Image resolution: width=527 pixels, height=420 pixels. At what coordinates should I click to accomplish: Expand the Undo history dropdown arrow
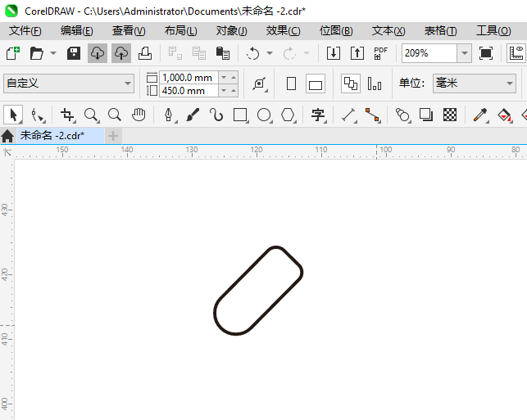tap(270, 53)
